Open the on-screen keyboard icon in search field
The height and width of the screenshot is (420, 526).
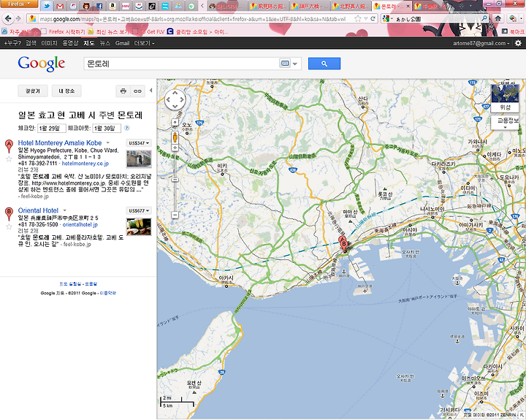(285, 64)
